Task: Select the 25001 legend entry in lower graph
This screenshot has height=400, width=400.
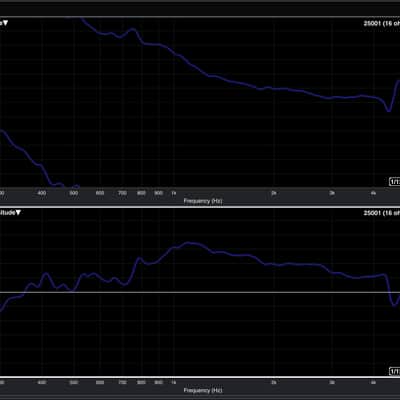Action: coord(382,213)
